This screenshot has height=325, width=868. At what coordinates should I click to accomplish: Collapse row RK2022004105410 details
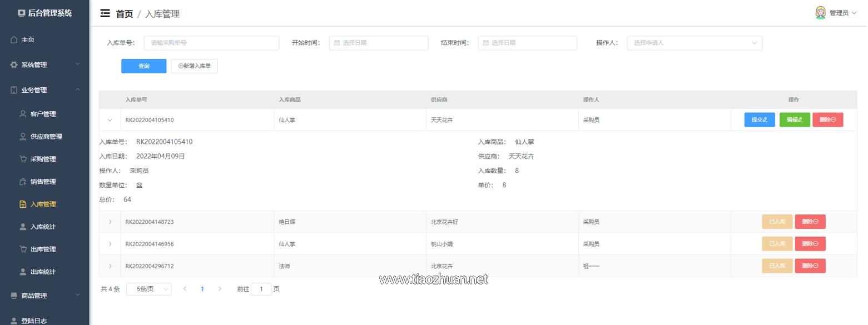(x=110, y=120)
